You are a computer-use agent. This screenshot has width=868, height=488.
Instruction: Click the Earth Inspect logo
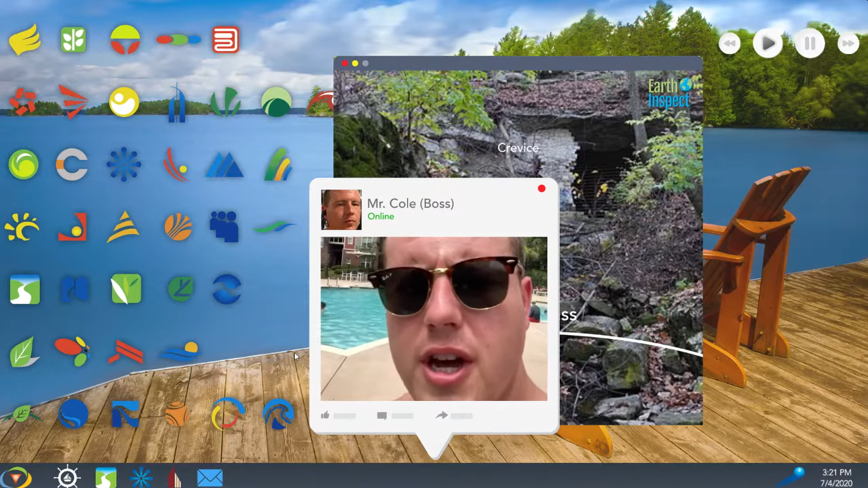tap(669, 93)
